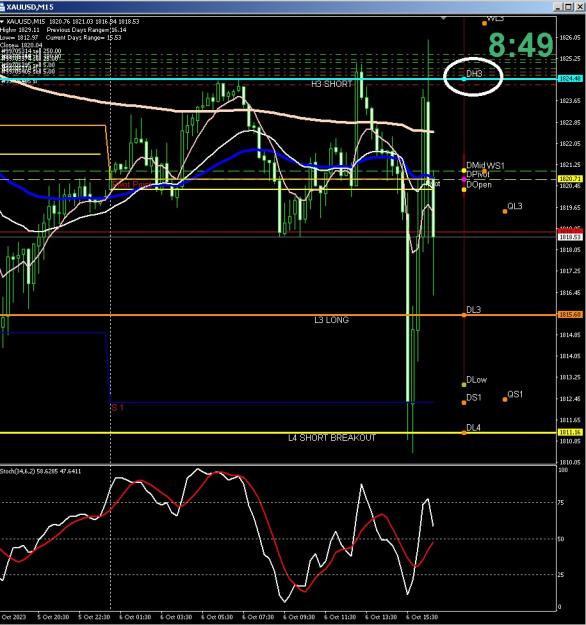Viewport: 586px width, 625px height.
Task: Click the DLow level label
Action: [476, 379]
